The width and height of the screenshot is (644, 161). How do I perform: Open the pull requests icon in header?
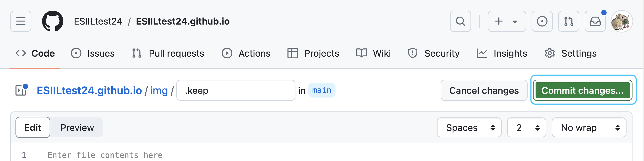click(x=569, y=21)
